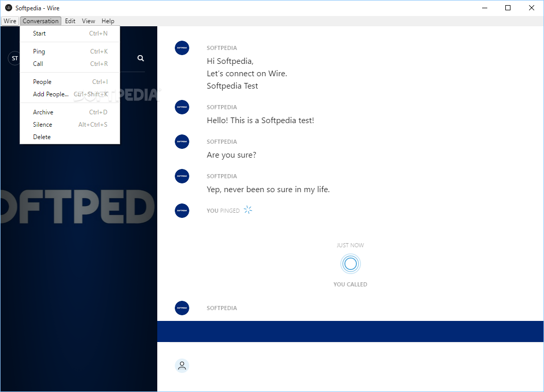The height and width of the screenshot is (392, 544).
Task: Select Ping menu entry
Action: (70, 52)
